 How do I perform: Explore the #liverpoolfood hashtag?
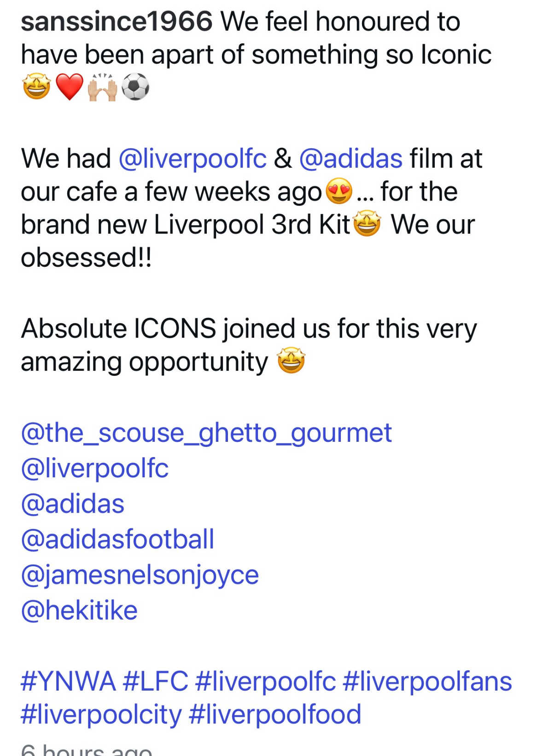pyautogui.click(x=275, y=715)
